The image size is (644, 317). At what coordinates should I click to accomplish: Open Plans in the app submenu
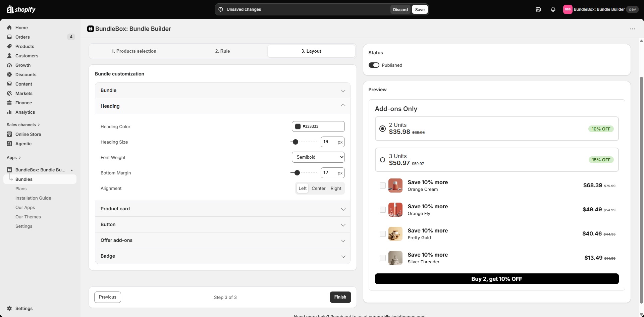point(21,189)
